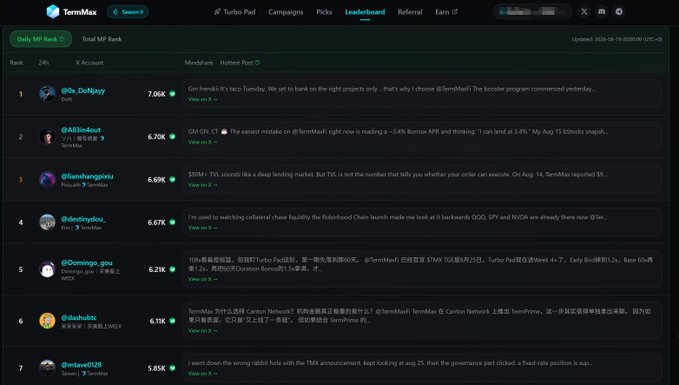Image resolution: width=679 pixels, height=385 pixels.
Task: Click View on X for @mtave0128 post
Action: tap(203, 374)
